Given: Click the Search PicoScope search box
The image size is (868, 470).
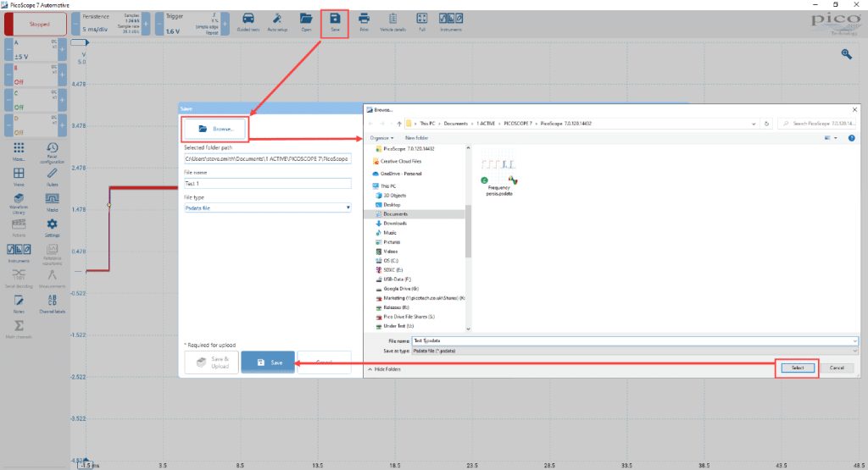Looking at the screenshot, I should 818,124.
